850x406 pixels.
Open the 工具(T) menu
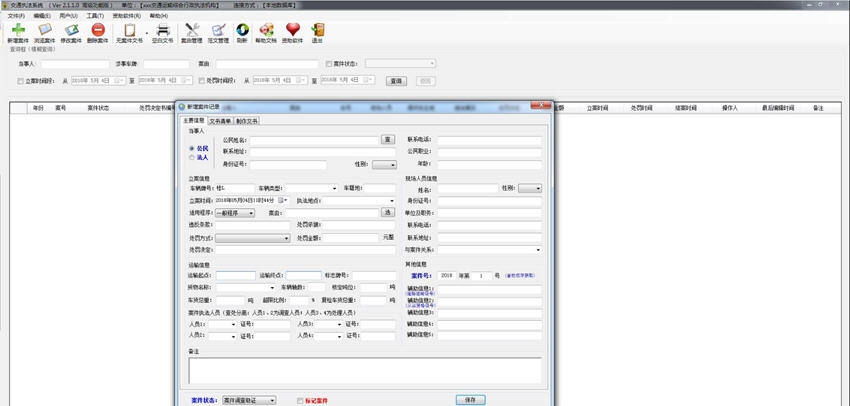click(x=95, y=16)
